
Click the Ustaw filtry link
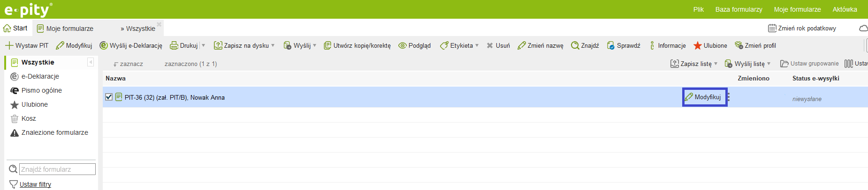point(35,184)
